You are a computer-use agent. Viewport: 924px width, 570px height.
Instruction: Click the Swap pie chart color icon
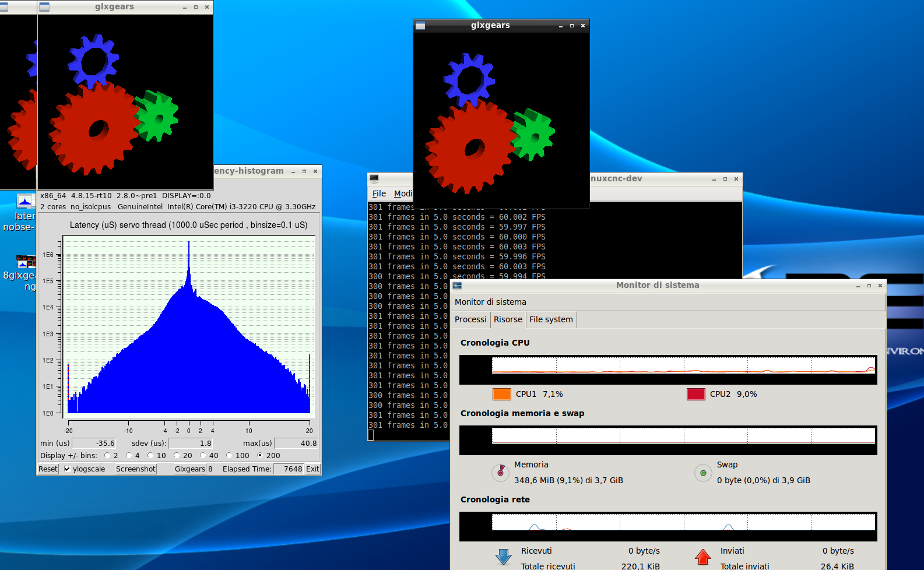click(x=703, y=473)
